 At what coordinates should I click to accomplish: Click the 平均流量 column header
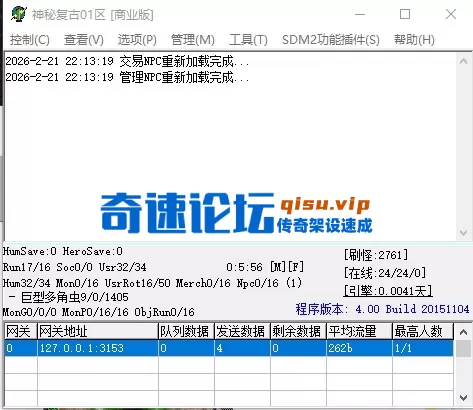[x=359, y=331]
